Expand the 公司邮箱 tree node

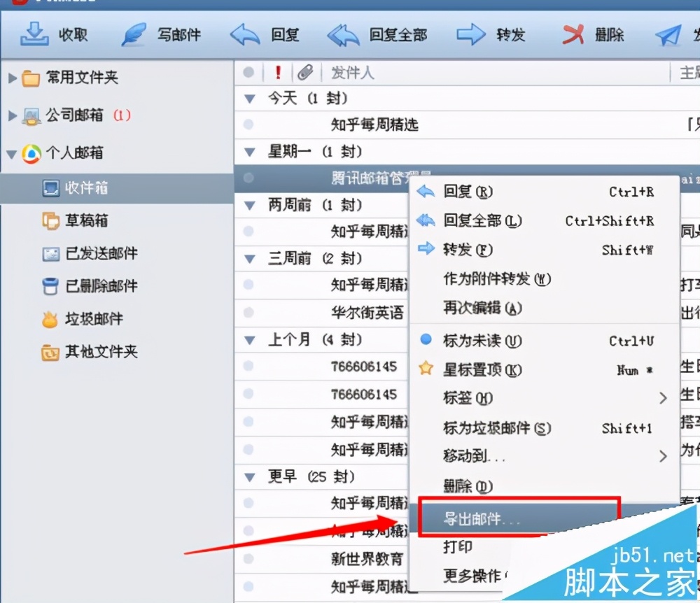13,116
